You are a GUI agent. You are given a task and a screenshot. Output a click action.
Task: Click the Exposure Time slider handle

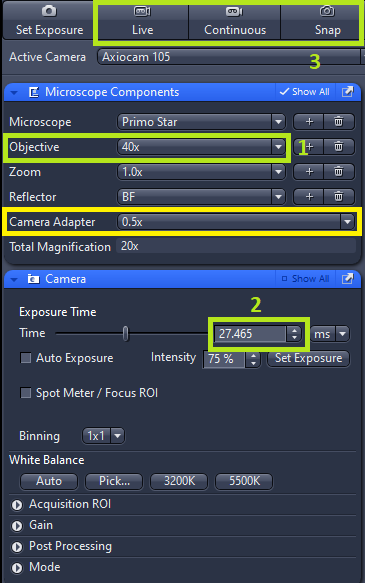(x=126, y=334)
